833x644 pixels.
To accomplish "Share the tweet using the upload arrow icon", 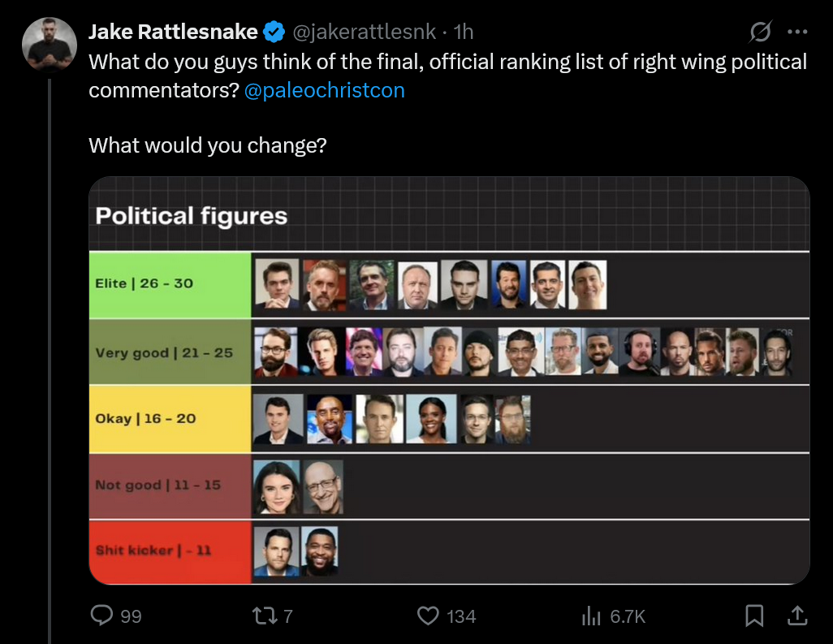I will click(x=797, y=616).
